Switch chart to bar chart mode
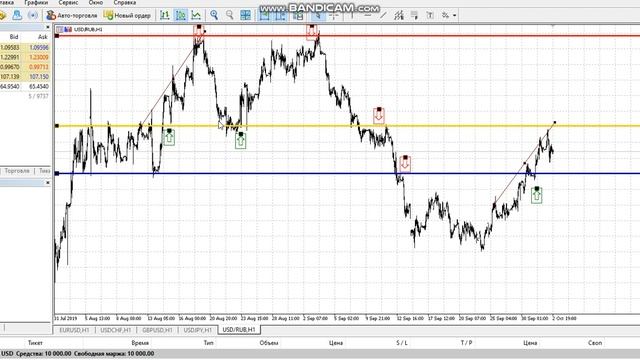Screen dimensions: 640x360 pyautogui.click(x=165, y=15)
